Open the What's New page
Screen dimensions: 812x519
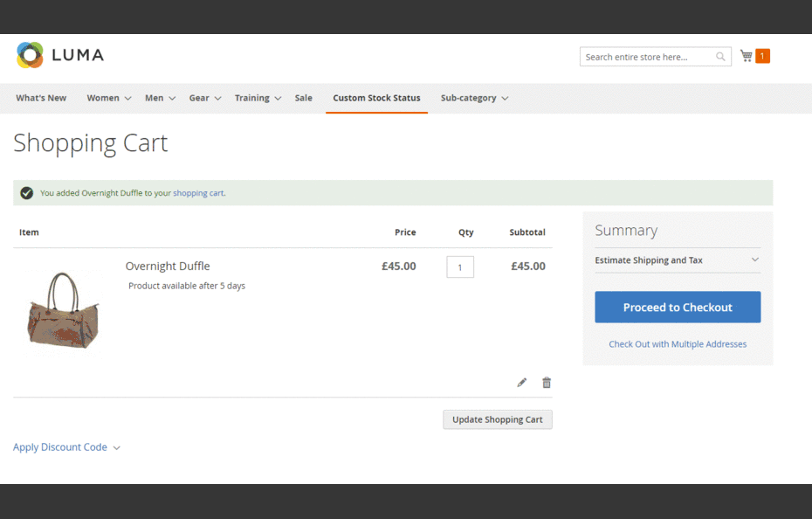click(x=41, y=98)
